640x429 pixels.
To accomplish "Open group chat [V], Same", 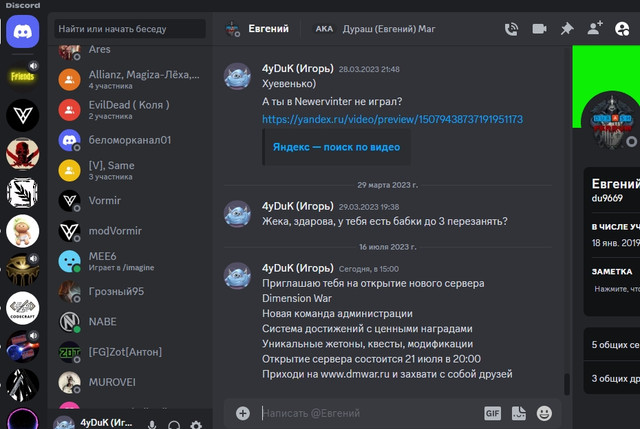I will 130,170.
